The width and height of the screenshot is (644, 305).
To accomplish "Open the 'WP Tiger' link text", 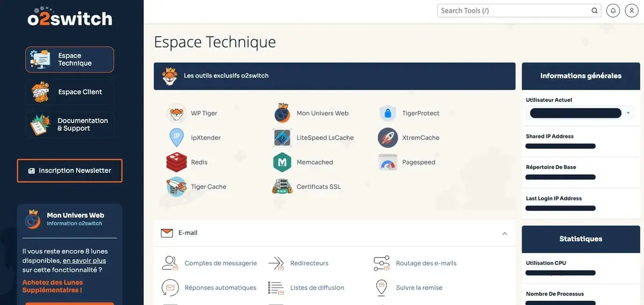I will (204, 113).
